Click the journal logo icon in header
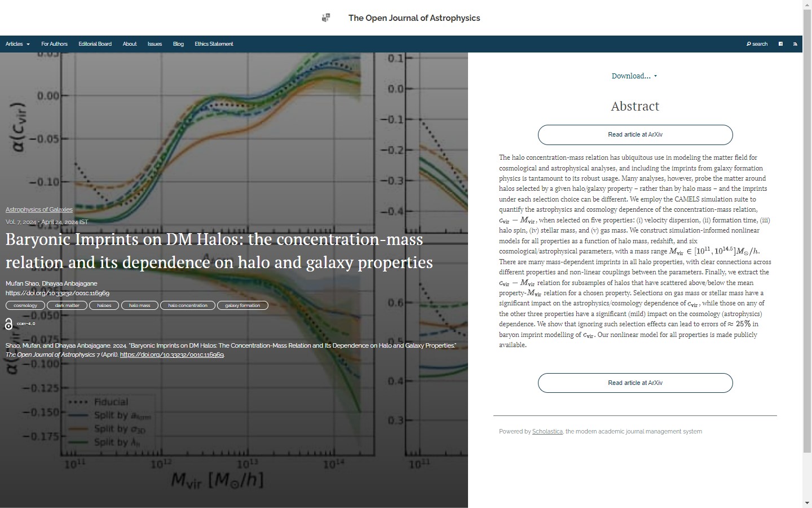This screenshot has height=508, width=812. (x=326, y=18)
